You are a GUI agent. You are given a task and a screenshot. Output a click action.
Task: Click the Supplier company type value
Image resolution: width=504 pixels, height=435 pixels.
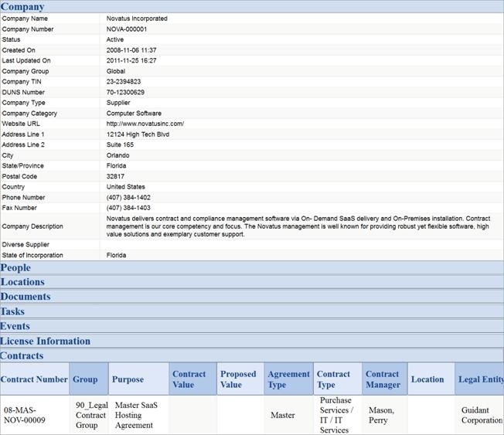118,103
